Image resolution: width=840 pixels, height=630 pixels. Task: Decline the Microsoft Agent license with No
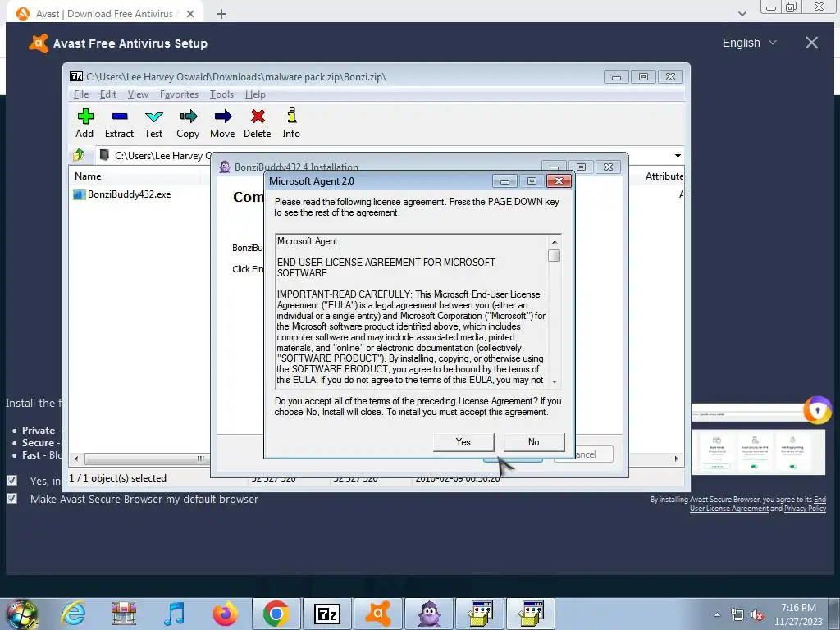point(533,442)
